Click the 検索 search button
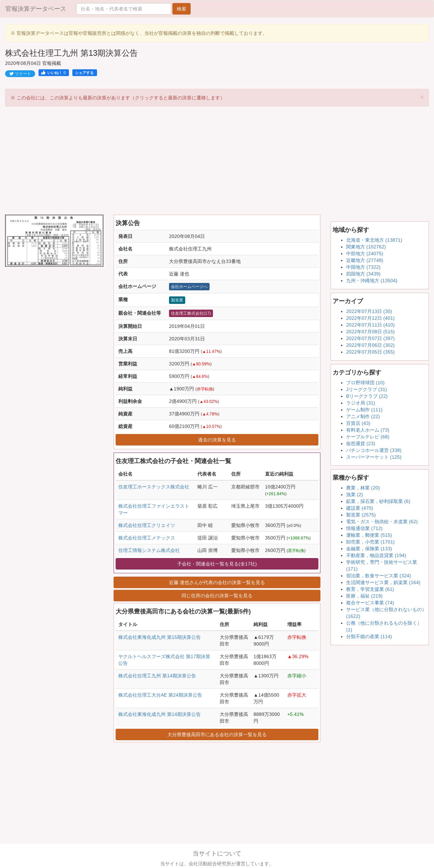Screen dimensions: 434x868 pos(181,9)
